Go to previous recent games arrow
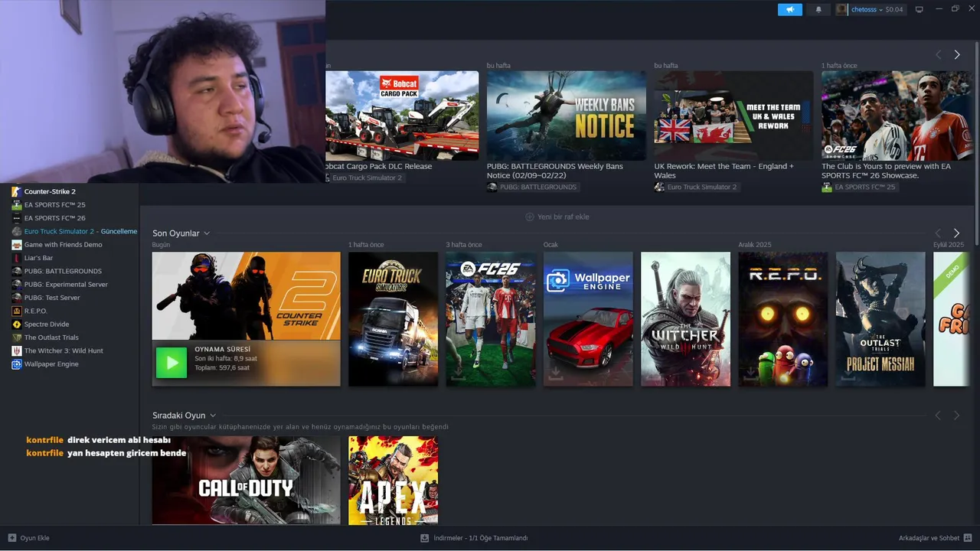 [938, 233]
